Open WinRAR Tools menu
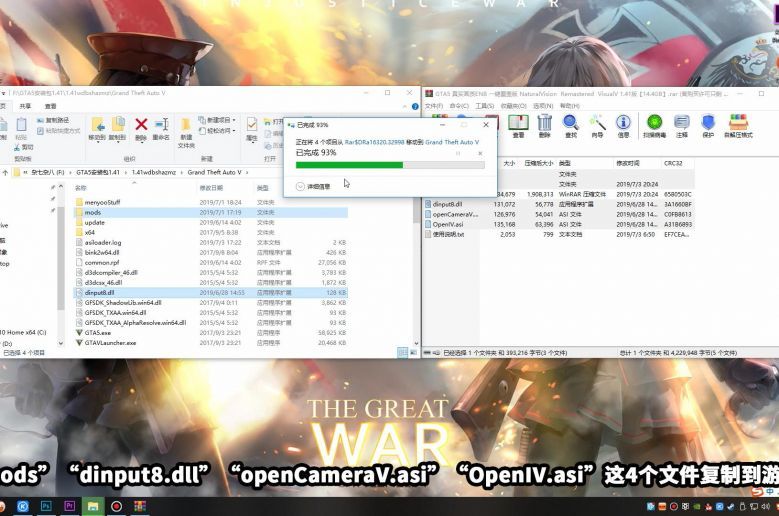 coord(485,106)
